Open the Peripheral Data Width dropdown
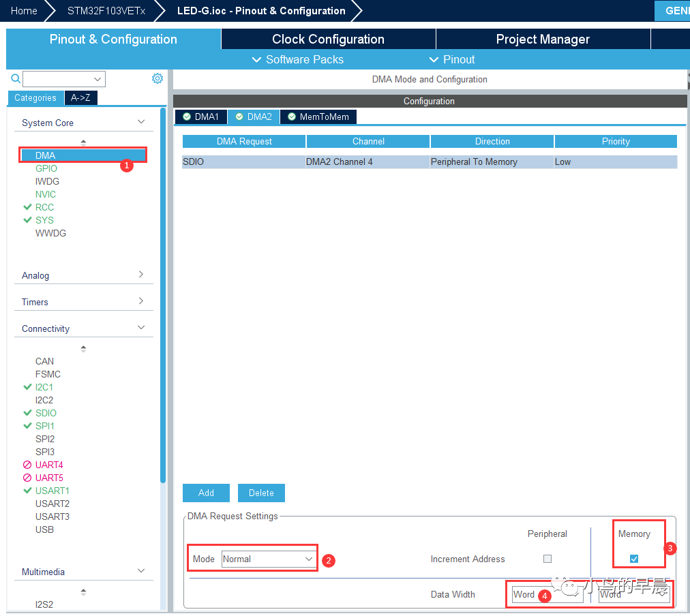 click(x=547, y=594)
